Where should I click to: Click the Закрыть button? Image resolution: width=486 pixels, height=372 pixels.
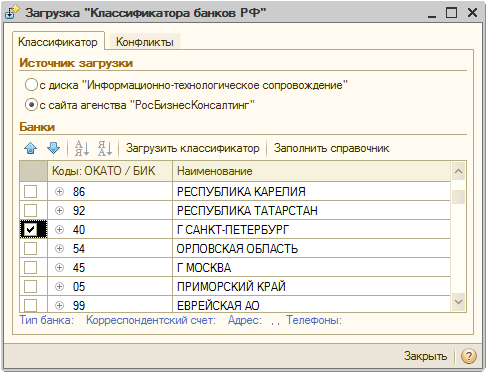click(425, 356)
